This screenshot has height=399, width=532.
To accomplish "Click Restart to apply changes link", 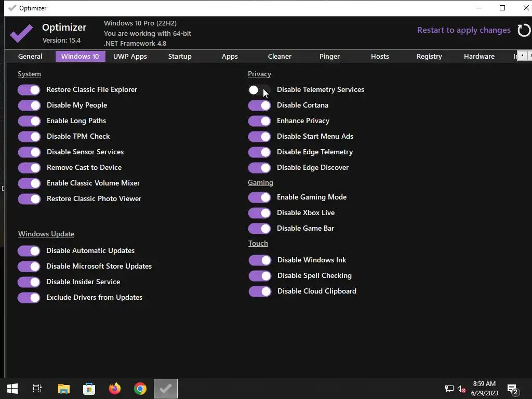I will point(463,30).
